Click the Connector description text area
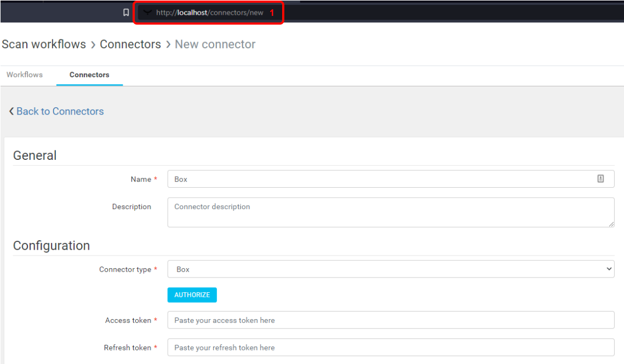Image resolution: width=624 pixels, height=364 pixels. [390, 212]
